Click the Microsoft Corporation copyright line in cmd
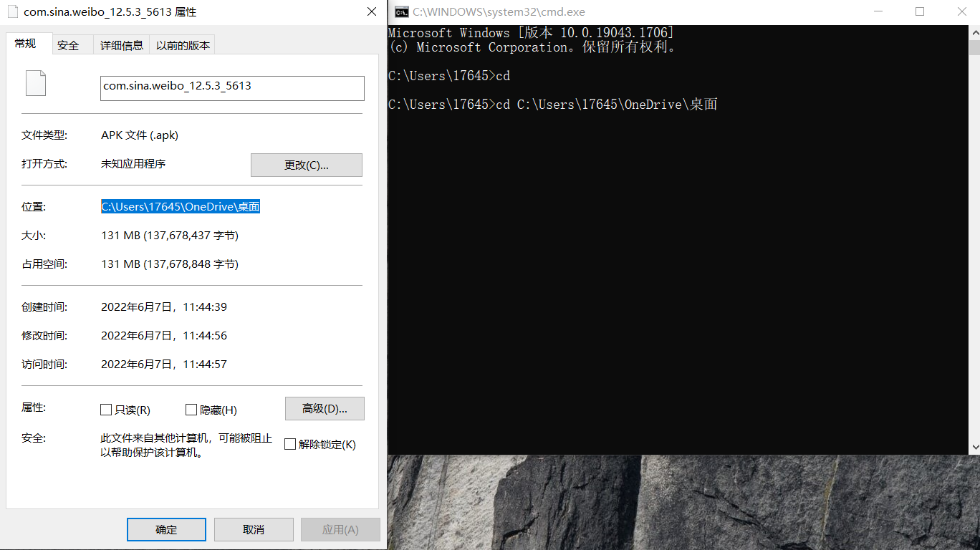980x550 pixels. (x=532, y=47)
